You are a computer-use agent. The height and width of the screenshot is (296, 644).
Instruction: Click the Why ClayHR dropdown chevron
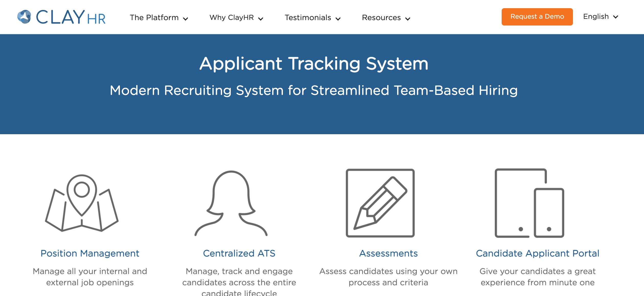[261, 18]
